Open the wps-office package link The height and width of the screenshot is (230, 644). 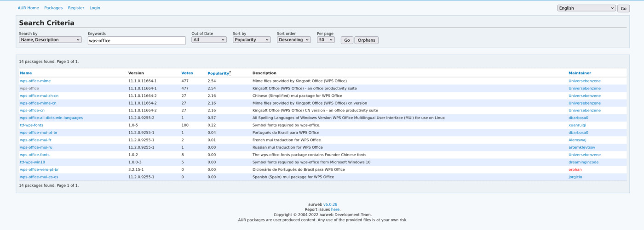[x=29, y=88]
